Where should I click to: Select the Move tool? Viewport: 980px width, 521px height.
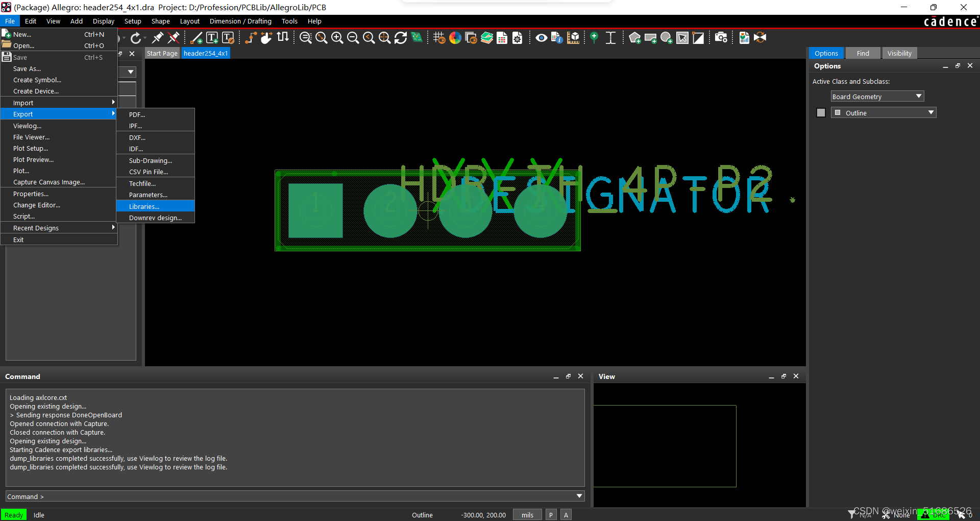click(266, 37)
